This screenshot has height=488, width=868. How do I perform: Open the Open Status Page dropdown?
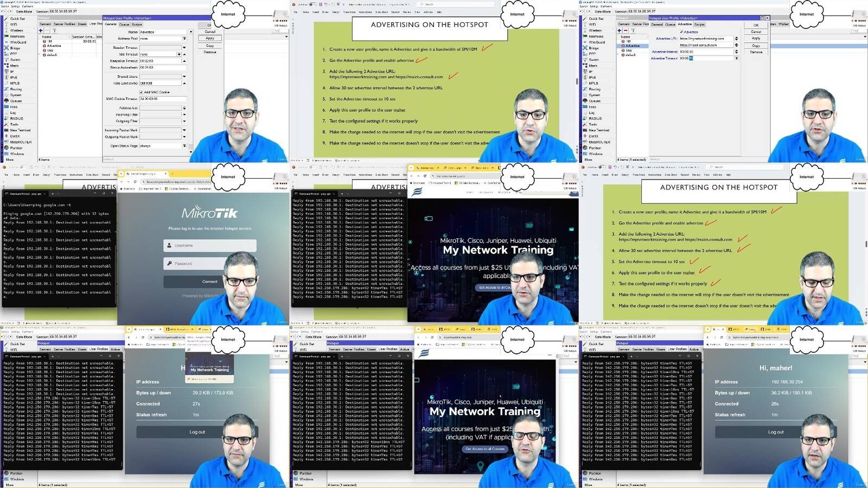click(x=184, y=146)
